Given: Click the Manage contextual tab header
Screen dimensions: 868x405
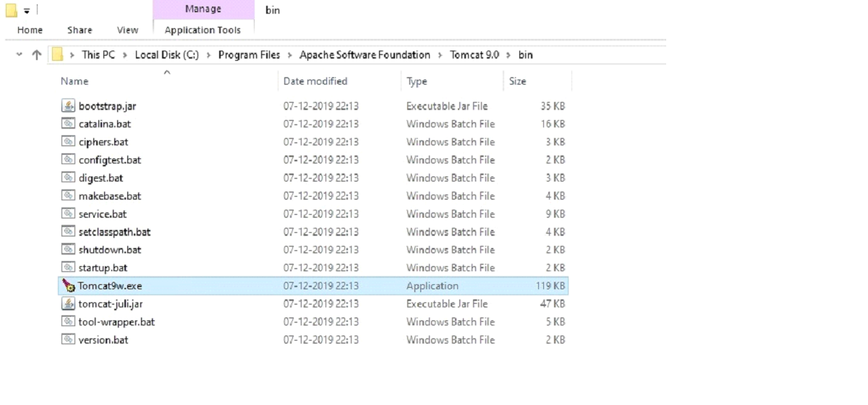Looking at the screenshot, I should [203, 9].
